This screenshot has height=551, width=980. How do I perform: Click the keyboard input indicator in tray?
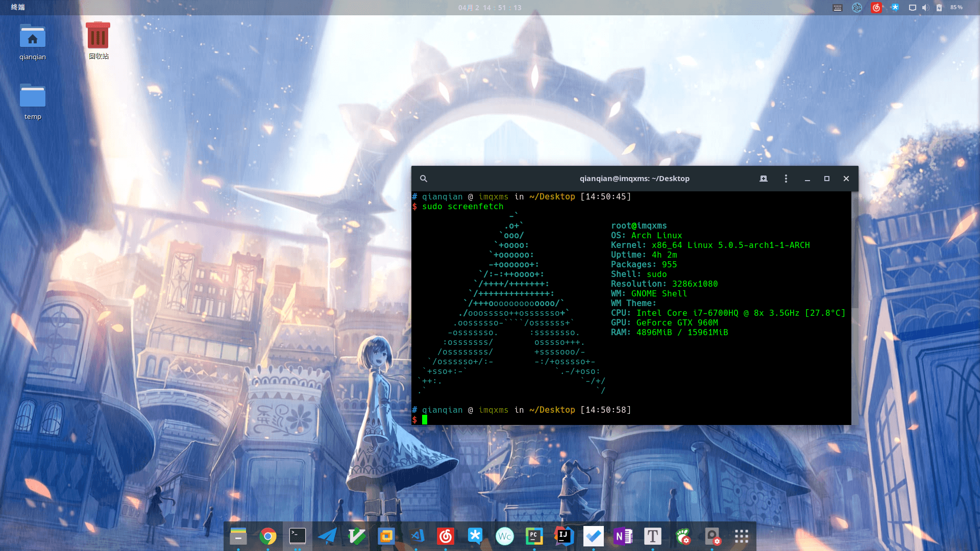pyautogui.click(x=838, y=8)
